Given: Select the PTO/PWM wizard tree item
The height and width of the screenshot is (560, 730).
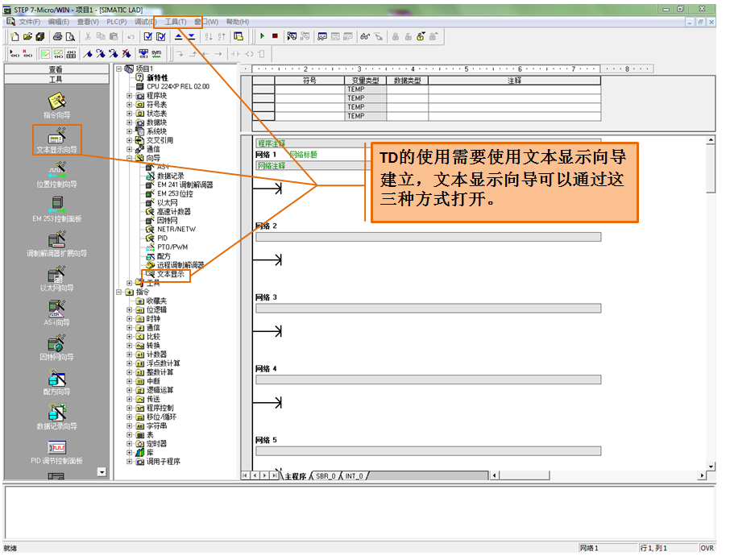Looking at the screenshot, I should pos(172,247).
